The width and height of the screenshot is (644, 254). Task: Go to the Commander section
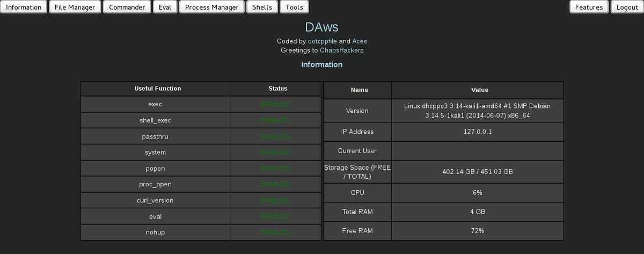point(127,7)
